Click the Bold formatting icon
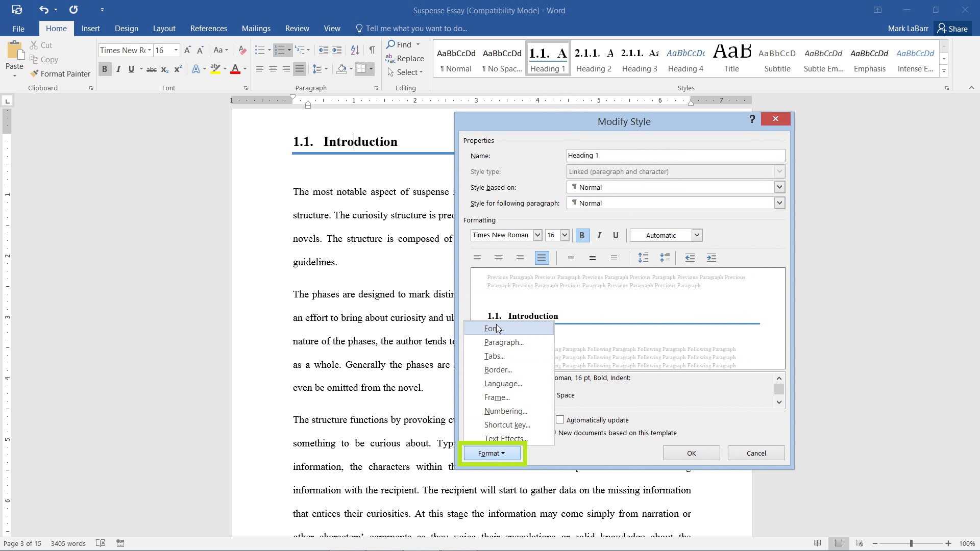The height and width of the screenshot is (551, 980). coord(582,235)
